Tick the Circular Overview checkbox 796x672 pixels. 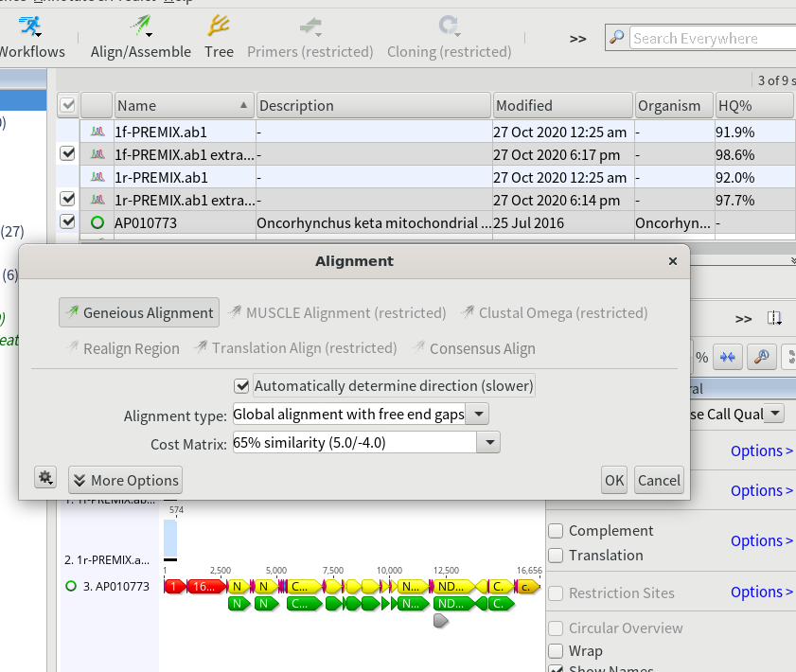click(x=556, y=628)
